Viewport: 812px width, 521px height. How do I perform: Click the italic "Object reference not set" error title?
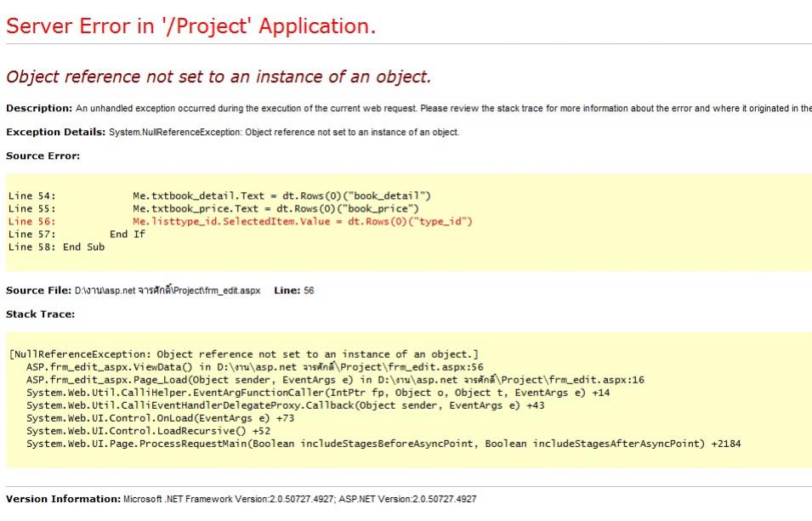(219, 76)
